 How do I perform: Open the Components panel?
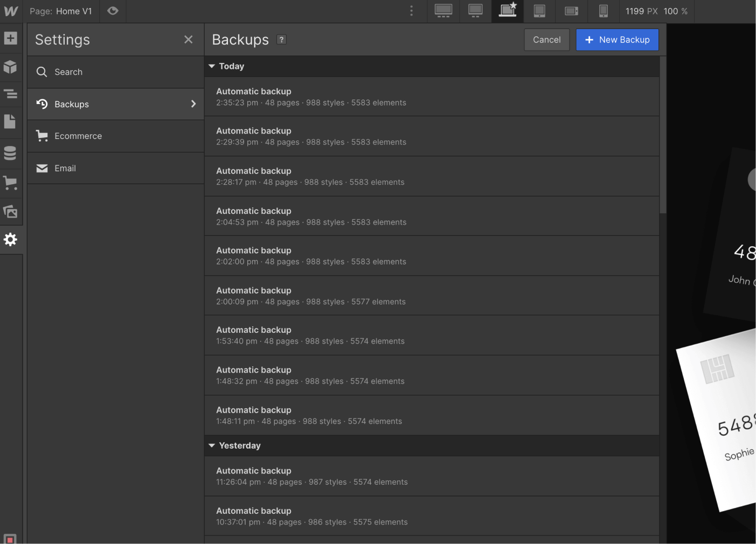pyautogui.click(x=11, y=67)
